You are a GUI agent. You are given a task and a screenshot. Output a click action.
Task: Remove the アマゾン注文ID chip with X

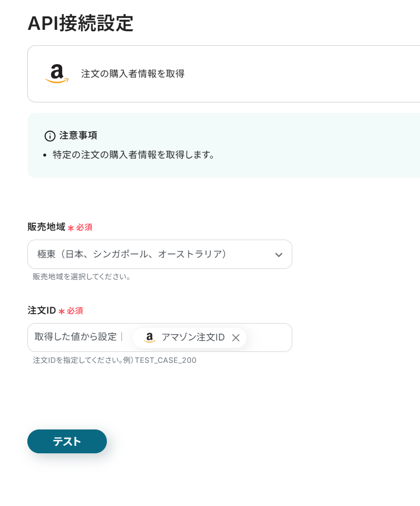236,338
